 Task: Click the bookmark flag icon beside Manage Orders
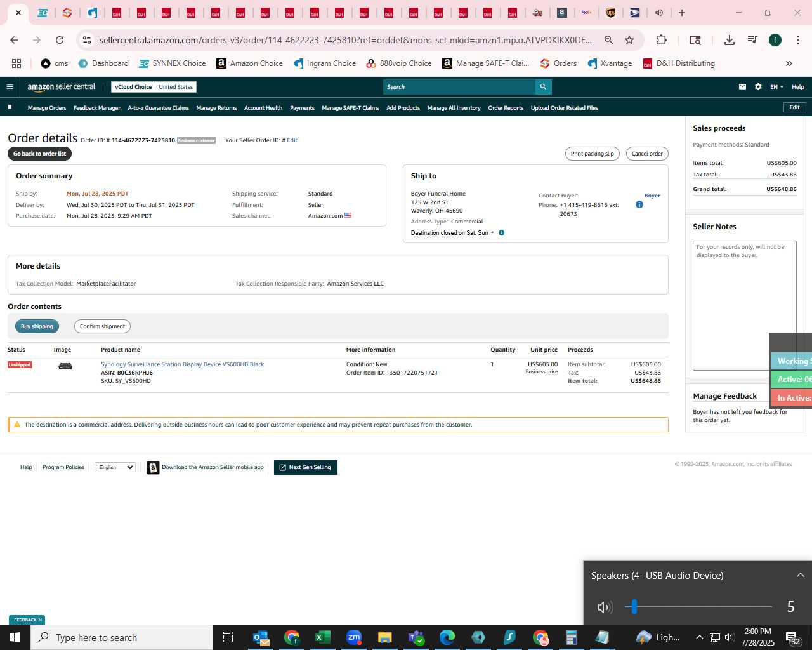point(10,107)
